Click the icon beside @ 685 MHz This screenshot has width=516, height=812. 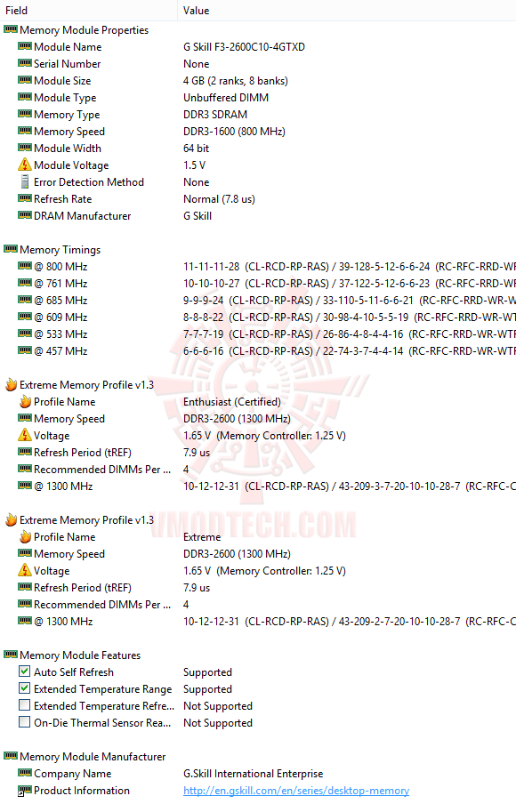[x=25, y=300]
